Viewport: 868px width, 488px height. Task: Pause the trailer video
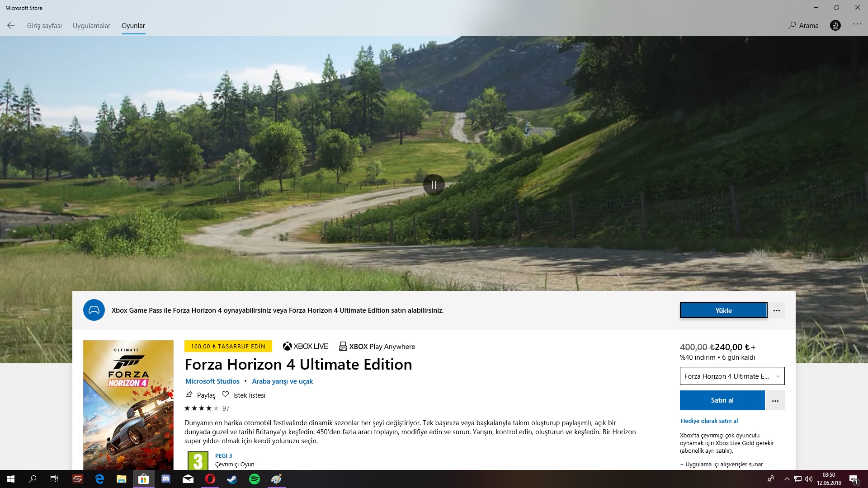434,185
